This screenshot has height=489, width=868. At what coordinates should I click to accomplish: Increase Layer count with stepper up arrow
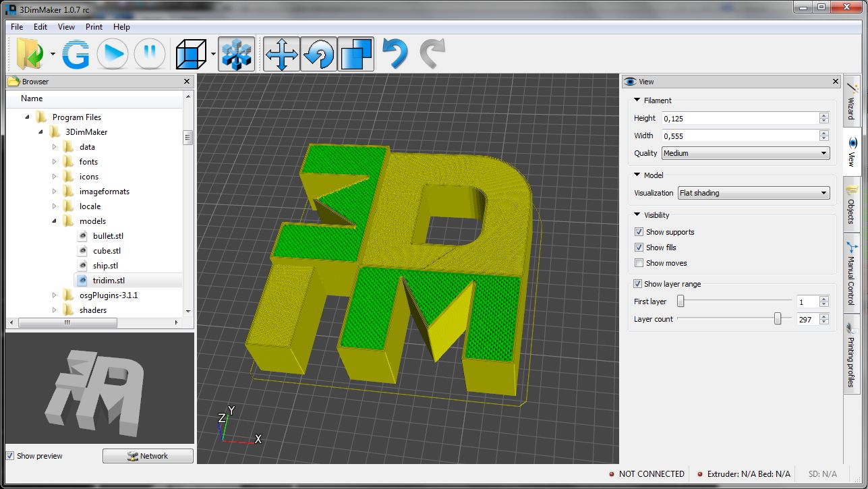(824, 316)
